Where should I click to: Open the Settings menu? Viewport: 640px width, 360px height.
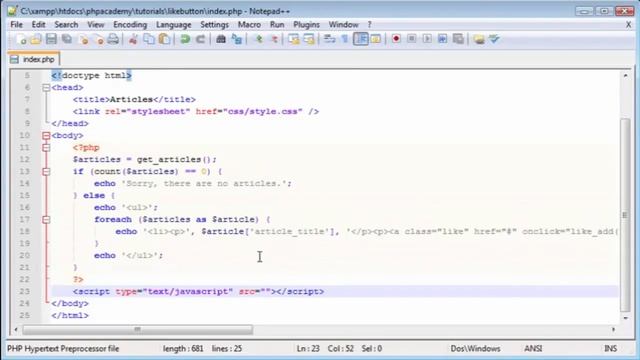(x=214, y=24)
